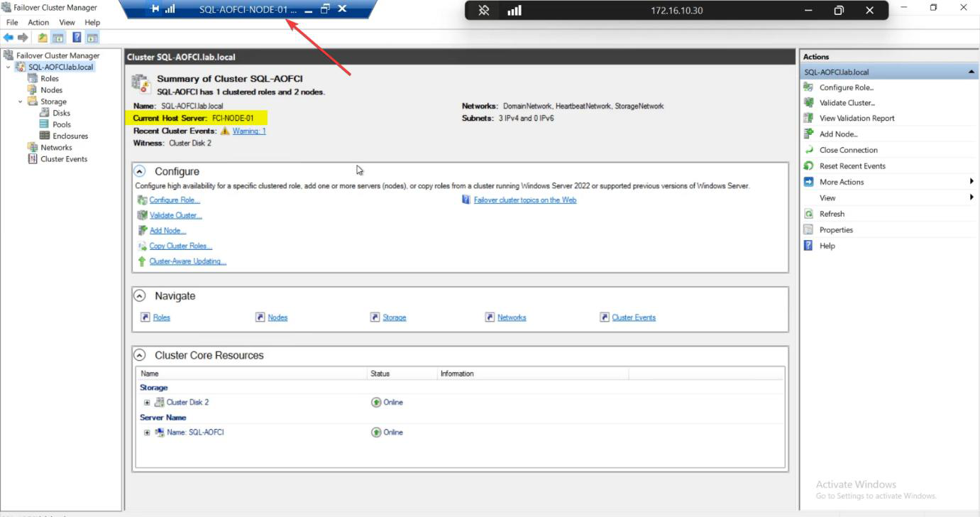Click the Configure Role... link in Configure section
This screenshot has width=980, height=517.
coord(175,200)
